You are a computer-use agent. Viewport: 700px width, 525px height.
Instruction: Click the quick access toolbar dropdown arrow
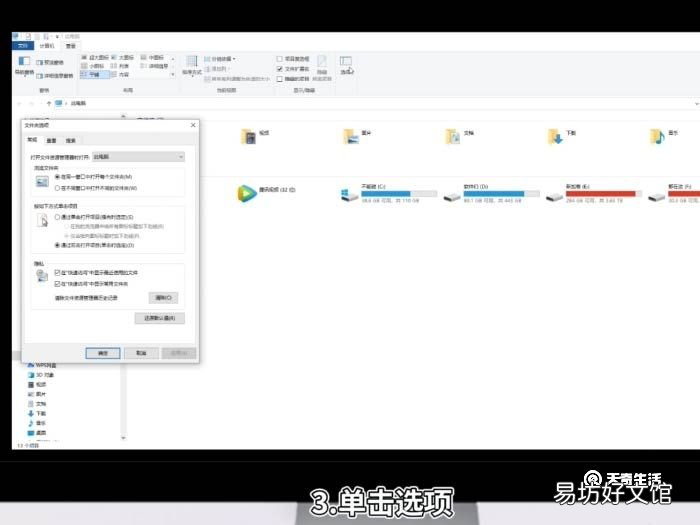57,36
